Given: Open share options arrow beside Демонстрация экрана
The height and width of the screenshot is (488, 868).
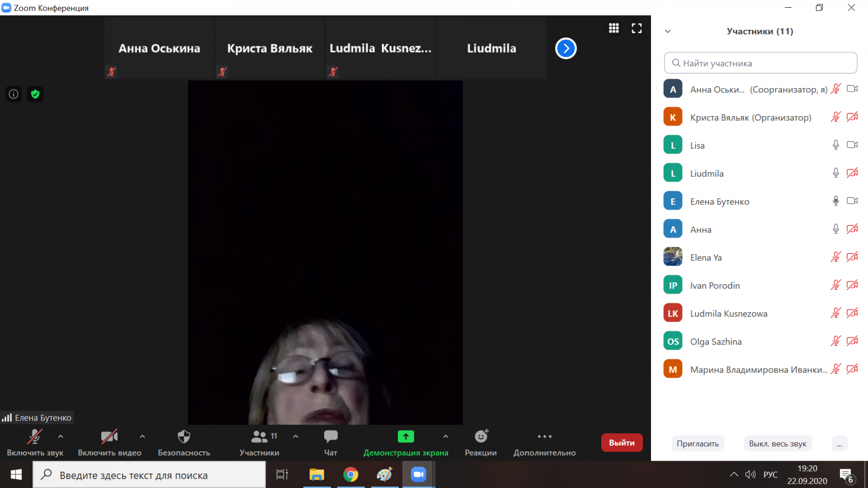Looking at the screenshot, I should pos(446,436).
